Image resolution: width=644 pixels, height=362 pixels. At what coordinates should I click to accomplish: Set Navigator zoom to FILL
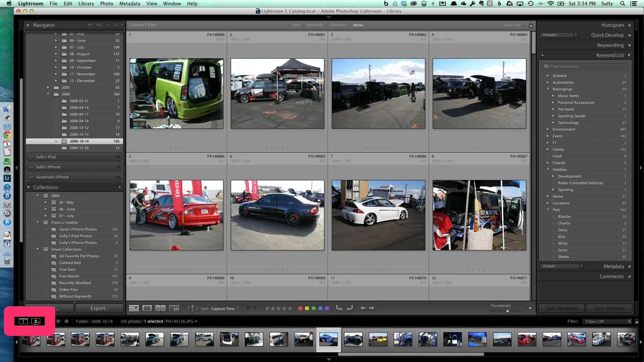tap(99, 25)
